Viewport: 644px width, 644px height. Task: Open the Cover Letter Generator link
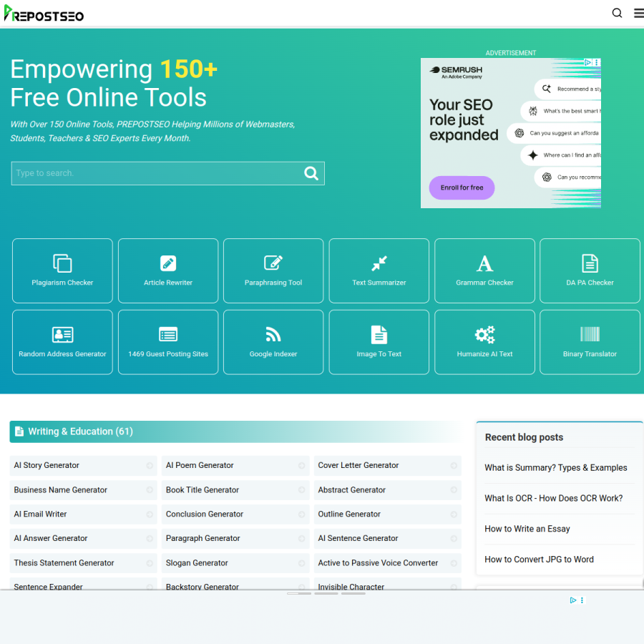click(358, 465)
